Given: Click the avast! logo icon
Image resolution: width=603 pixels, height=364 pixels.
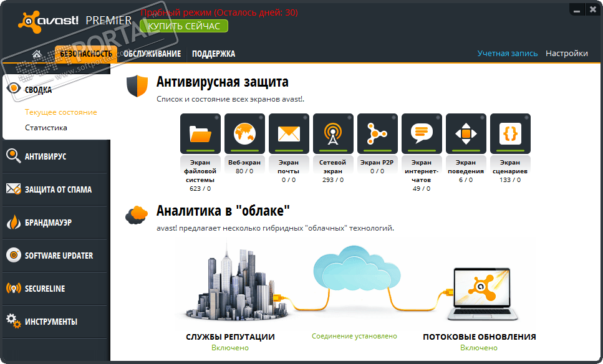Looking at the screenshot, I should click(29, 22).
